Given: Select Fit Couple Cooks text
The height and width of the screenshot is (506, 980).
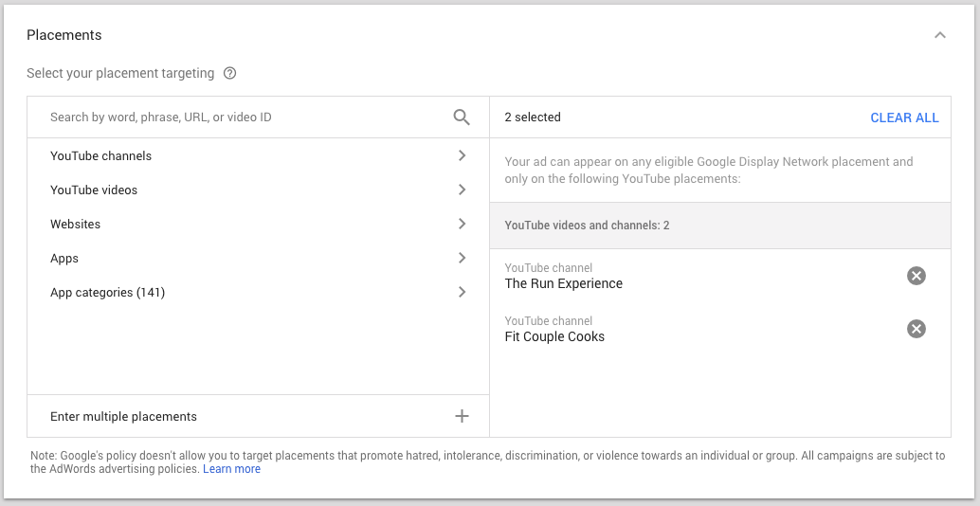Looking at the screenshot, I should (555, 336).
